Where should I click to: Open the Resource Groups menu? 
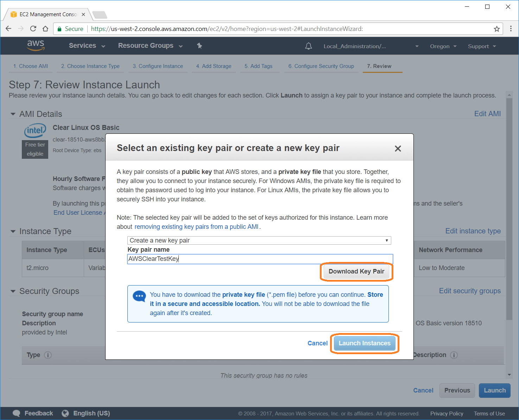[x=150, y=46]
